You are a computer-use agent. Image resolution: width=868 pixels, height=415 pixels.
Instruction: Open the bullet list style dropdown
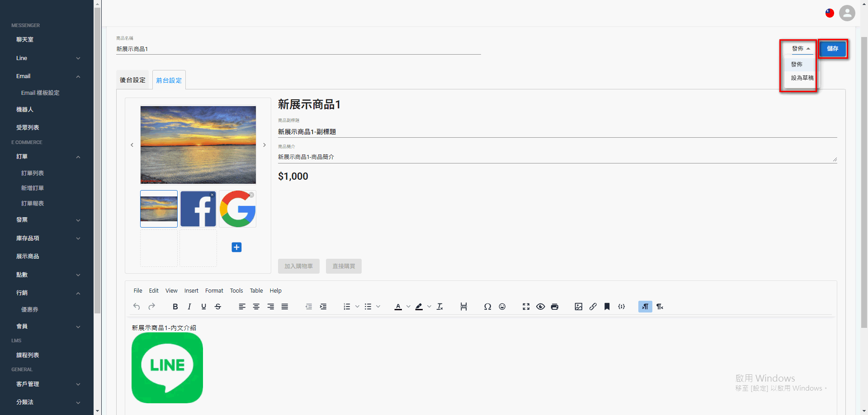point(378,307)
